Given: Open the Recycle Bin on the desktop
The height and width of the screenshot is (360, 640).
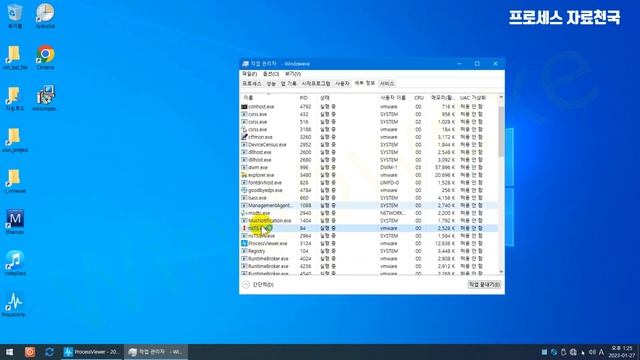Looking at the screenshot, I should (15, 16).
